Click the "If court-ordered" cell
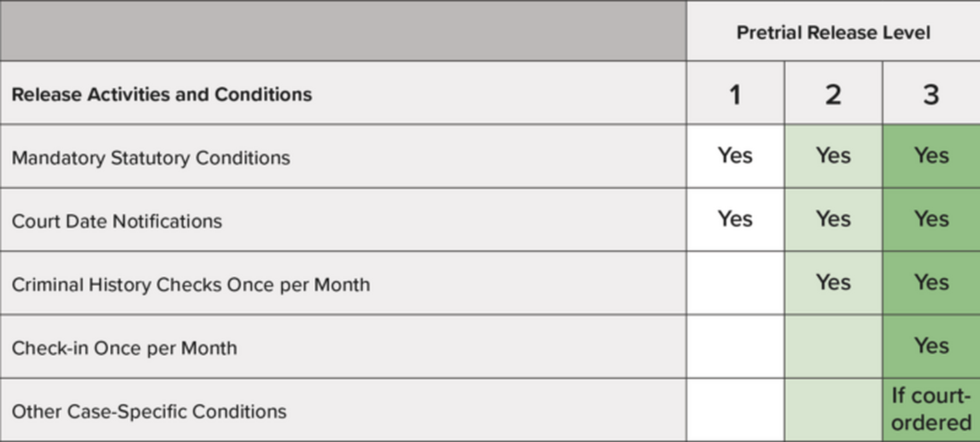Image resolution: width=980 pixels, height=442 pixels. 931,409
